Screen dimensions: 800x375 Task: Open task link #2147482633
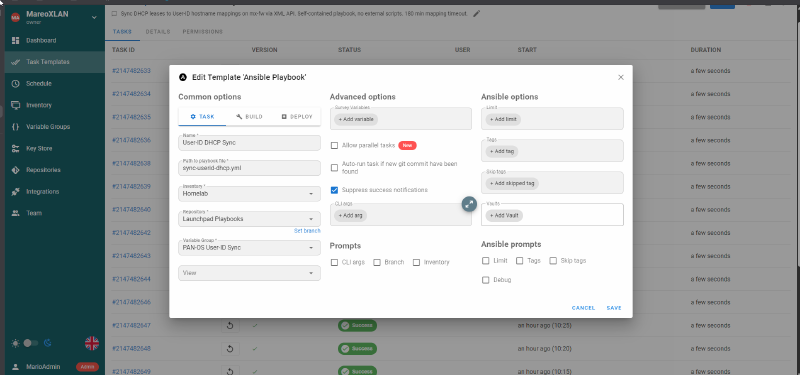(131, 71)
